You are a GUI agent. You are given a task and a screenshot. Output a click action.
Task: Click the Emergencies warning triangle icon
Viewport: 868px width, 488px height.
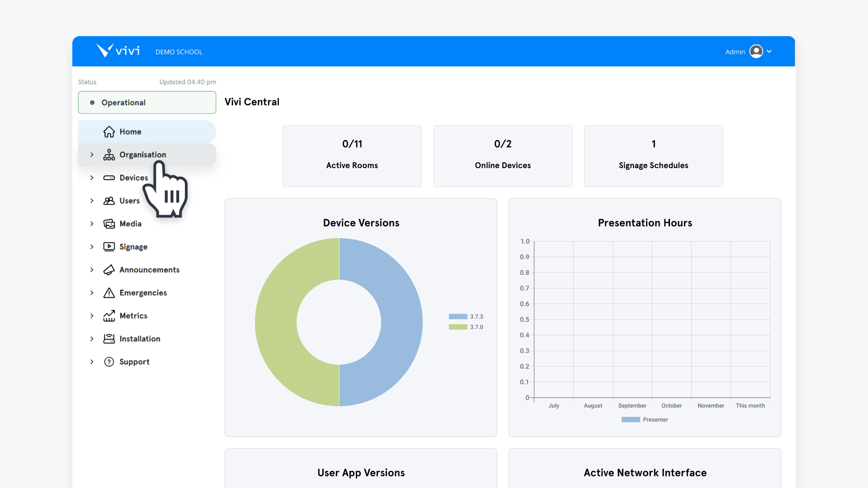click(109, 293)
